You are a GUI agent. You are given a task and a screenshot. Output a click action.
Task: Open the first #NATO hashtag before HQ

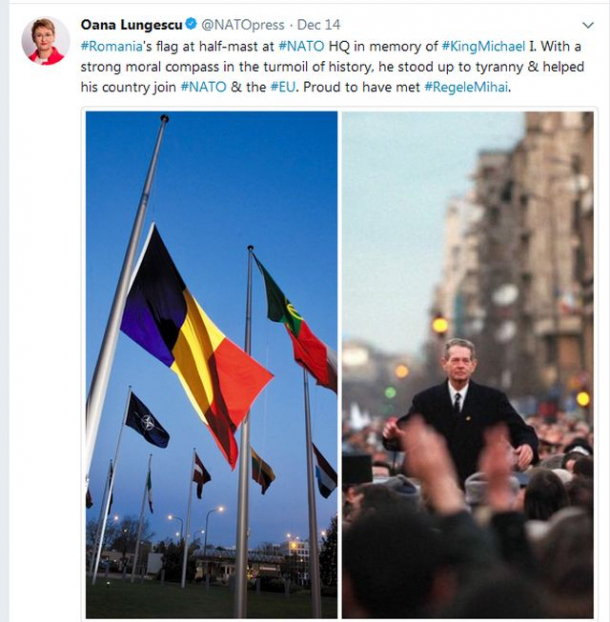click(301, 46)
